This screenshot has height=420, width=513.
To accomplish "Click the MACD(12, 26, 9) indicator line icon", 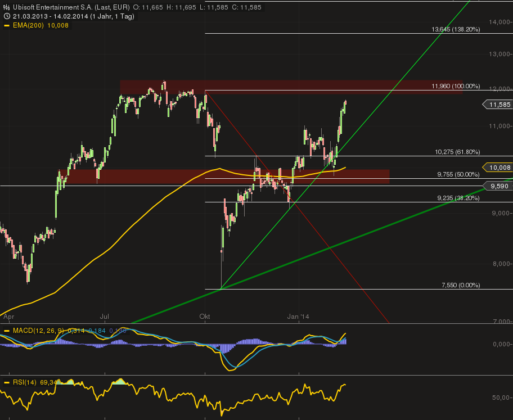I will [x=6, y=331].
